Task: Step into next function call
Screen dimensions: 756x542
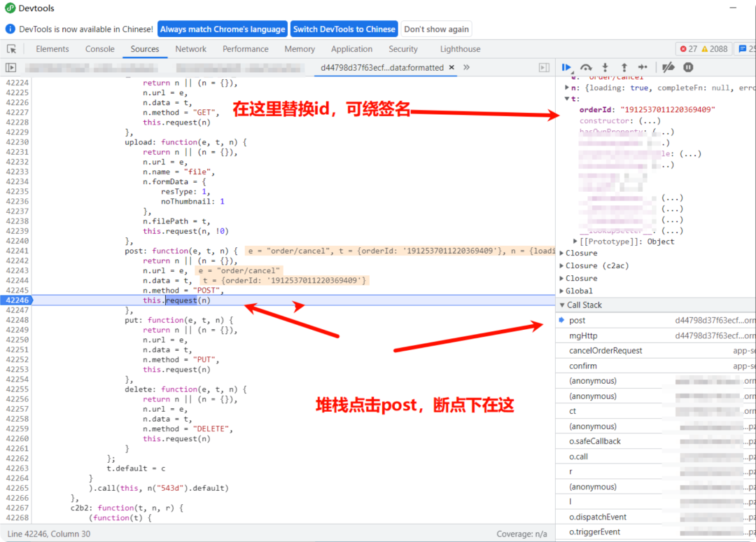Action: [x=605, y=67]
